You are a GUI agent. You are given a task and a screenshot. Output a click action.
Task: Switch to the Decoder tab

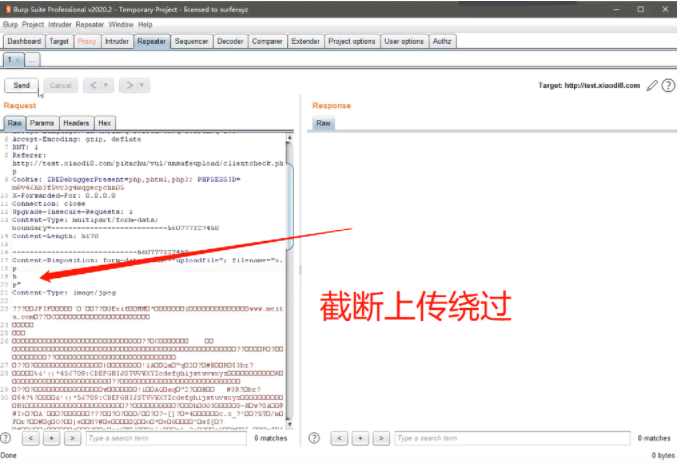click(230, 41)
